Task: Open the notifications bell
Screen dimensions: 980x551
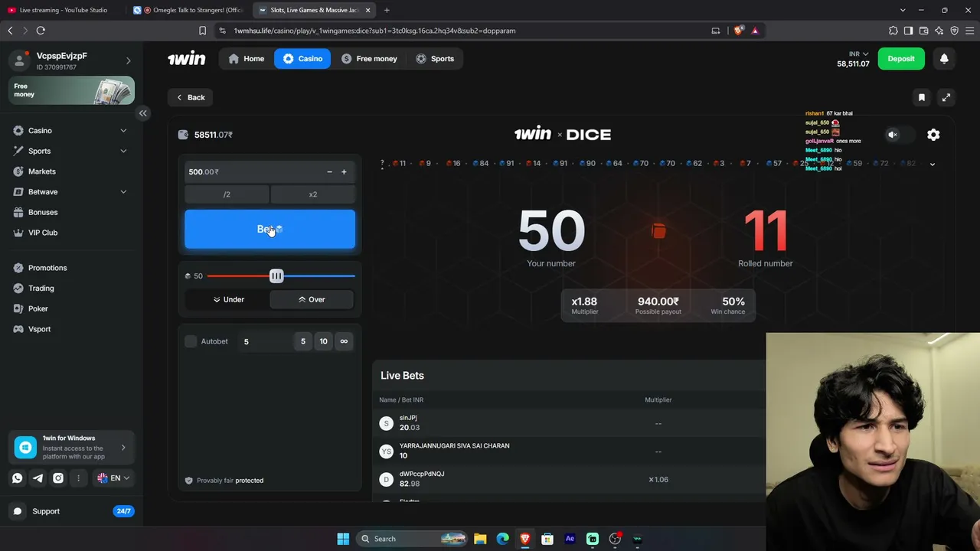Action: tap(944, 58)
